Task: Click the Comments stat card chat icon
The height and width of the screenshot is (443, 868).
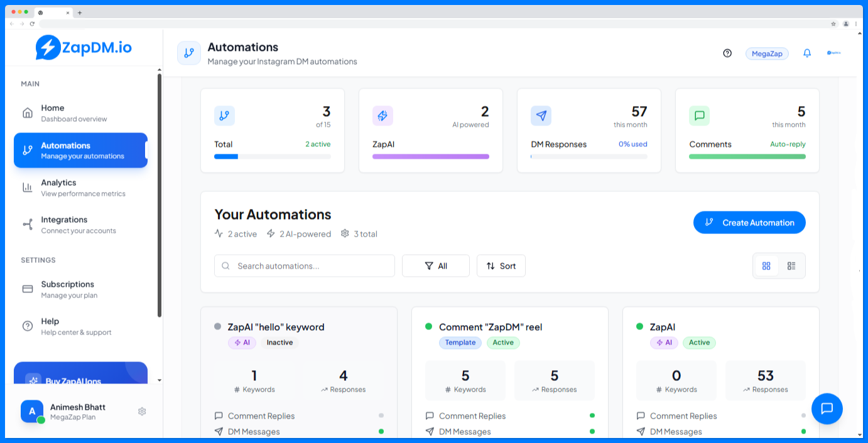Action: pos(699,115)
